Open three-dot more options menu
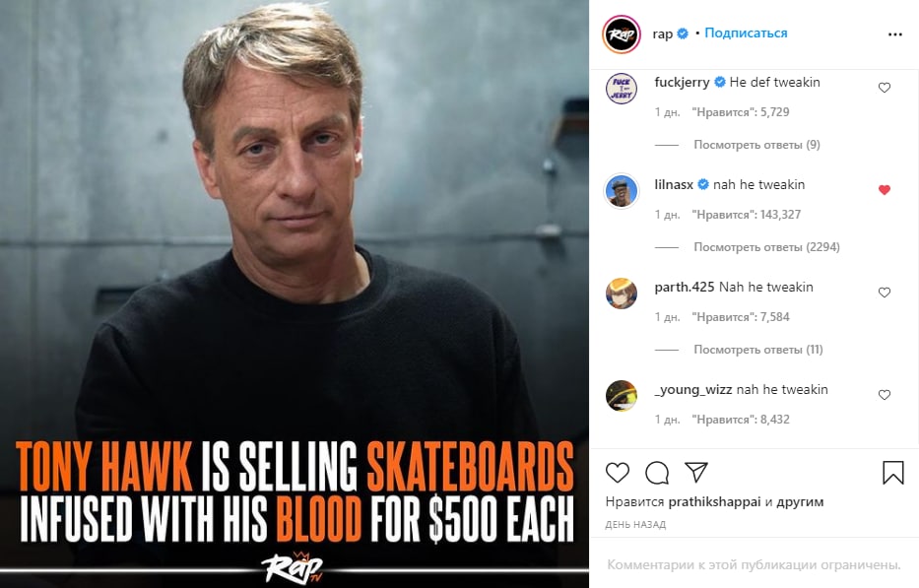 point(894,33)
